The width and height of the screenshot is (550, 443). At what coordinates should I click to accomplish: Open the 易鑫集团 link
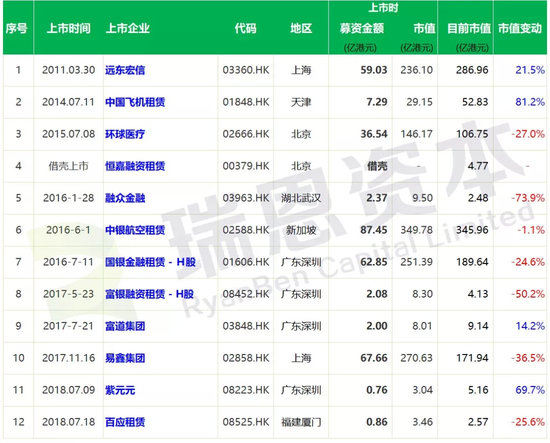point(125,358)
